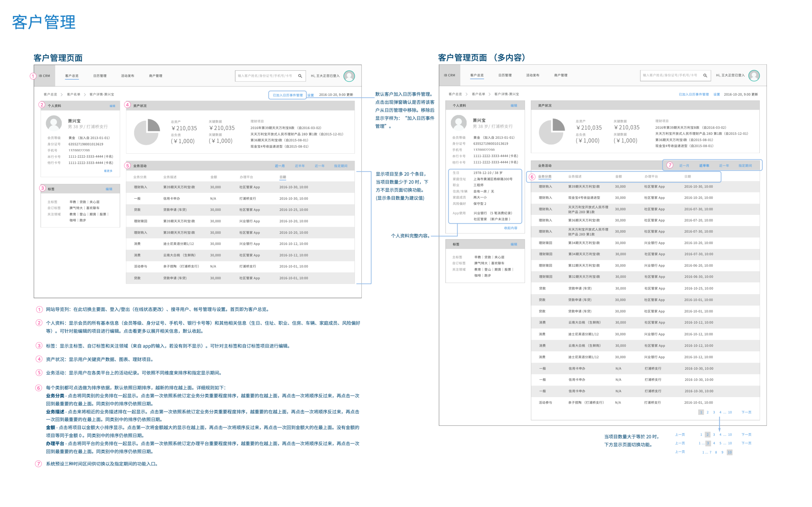Open 指定期间 filter in the 多内容 mockup
Image resolution: width=812 pixels, height=507 pixels.
click(x=745, y=166)
